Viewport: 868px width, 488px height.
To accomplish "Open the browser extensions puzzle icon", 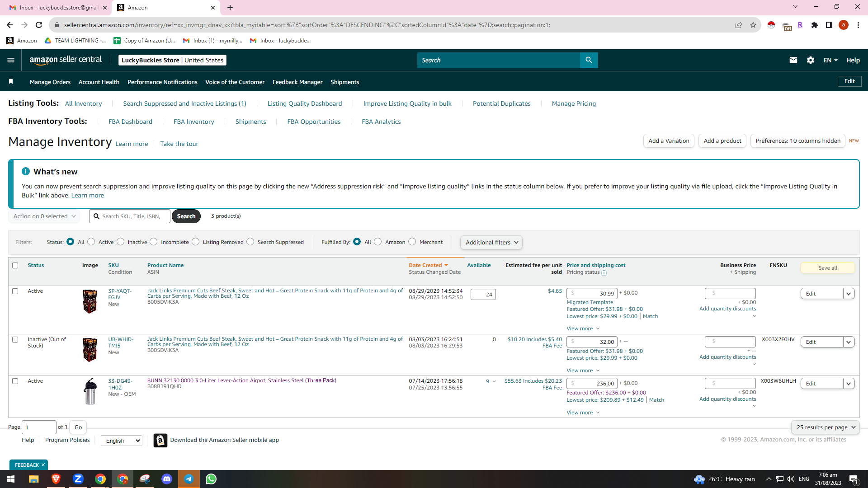I will point(815,25).
